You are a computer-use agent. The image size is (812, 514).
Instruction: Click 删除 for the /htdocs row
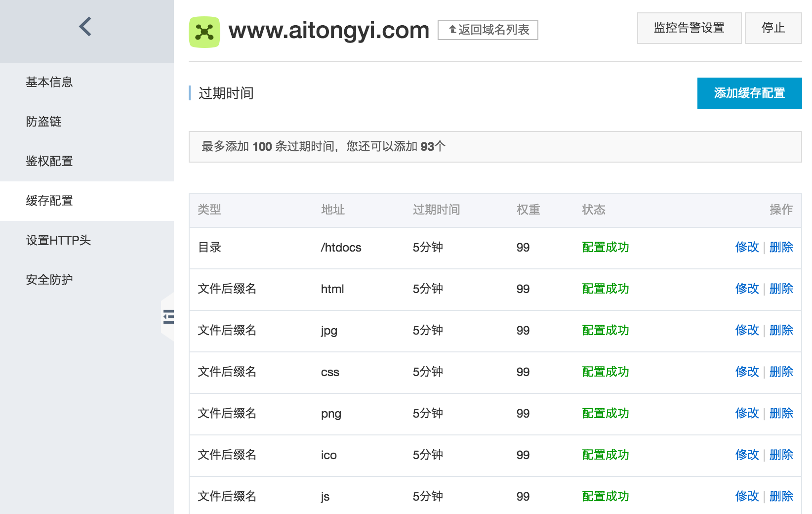click(x=781, y=247)
